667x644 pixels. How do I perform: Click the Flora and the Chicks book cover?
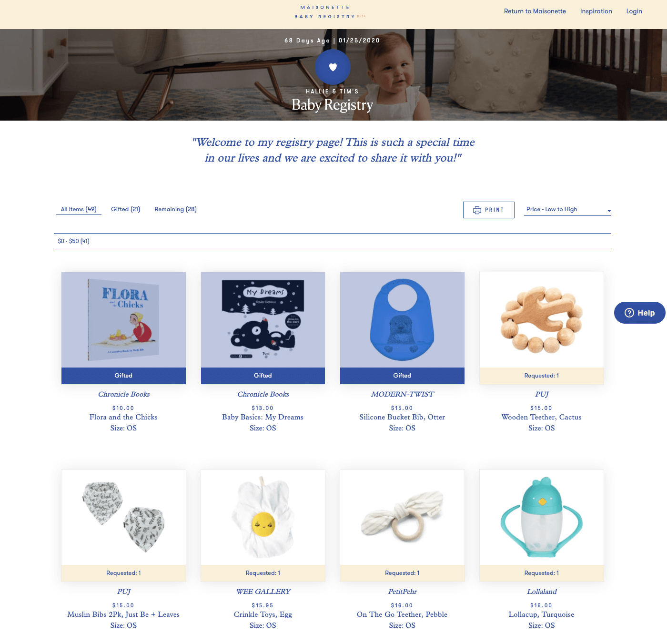point(123,320)
